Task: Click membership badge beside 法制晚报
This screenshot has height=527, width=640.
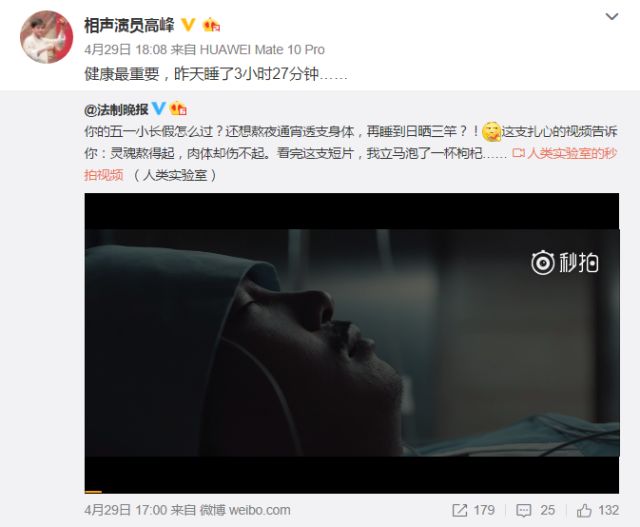Action: point(178,109)
